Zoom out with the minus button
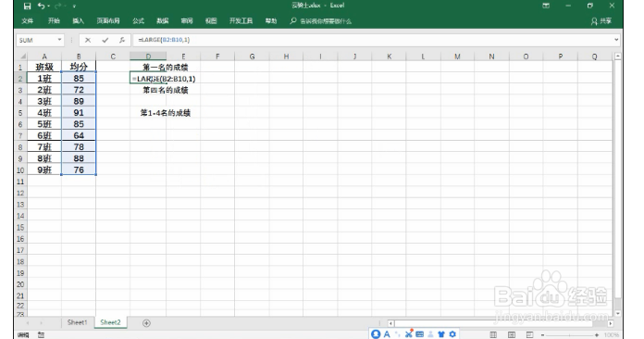This screenshot has width=644, height=339. tap(542, 335)
